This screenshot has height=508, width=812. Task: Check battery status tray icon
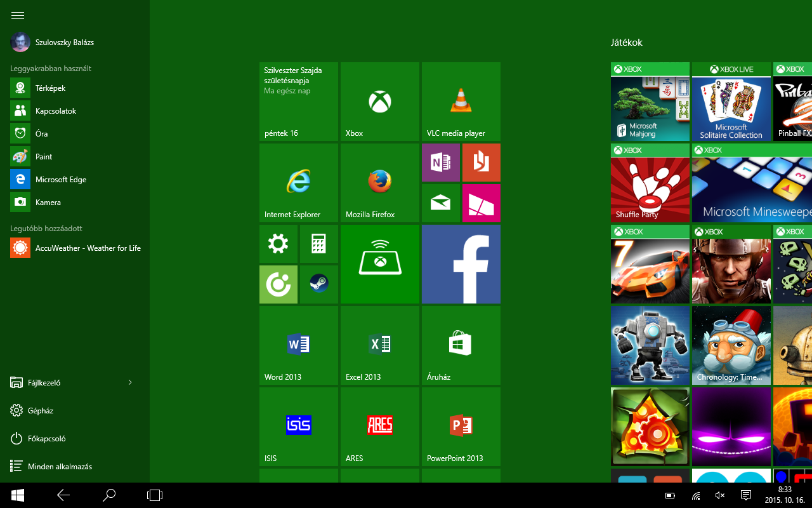pos(670,495)
